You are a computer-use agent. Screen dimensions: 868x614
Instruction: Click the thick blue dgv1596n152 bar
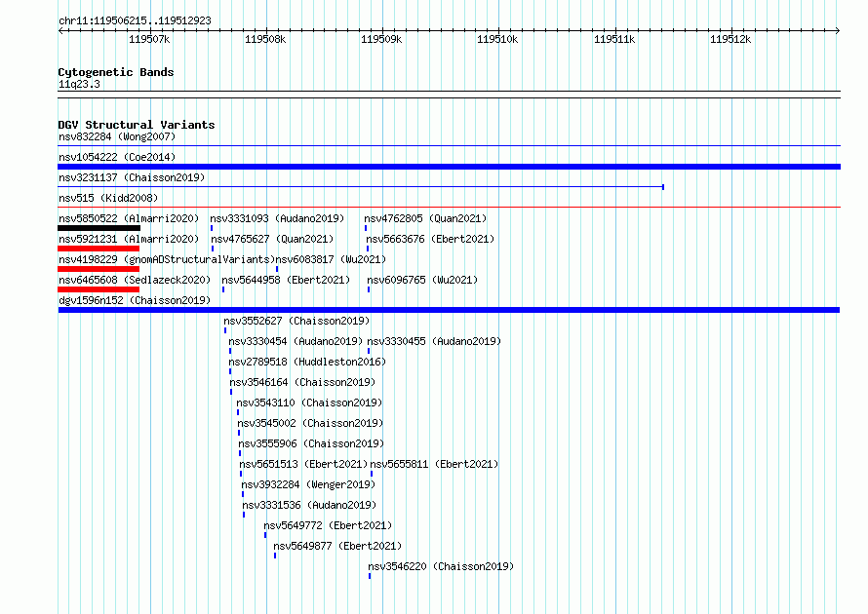click(x=449, y=310)
